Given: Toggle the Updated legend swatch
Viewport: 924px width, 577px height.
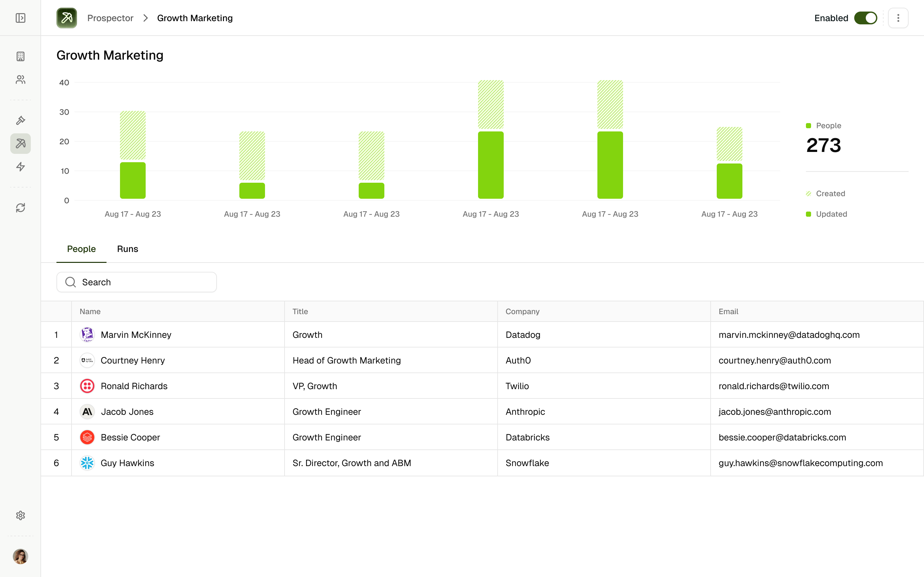Looking at the screenshot, I should click(808, 214).
